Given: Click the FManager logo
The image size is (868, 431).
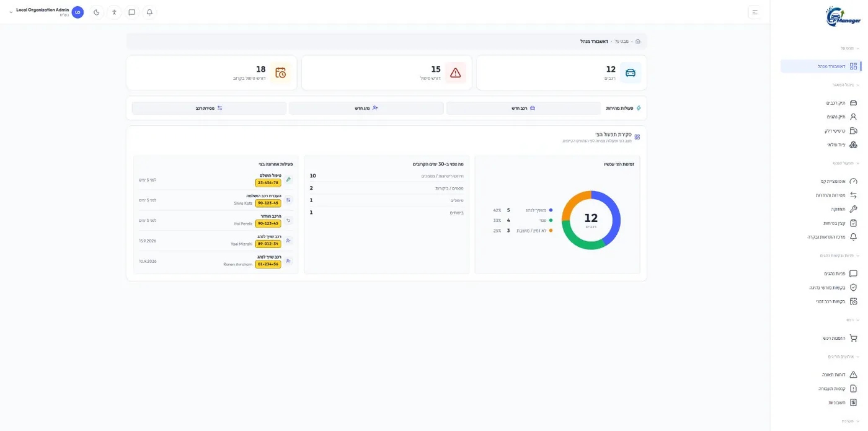Looking at the screenshot, I should 843,17.
